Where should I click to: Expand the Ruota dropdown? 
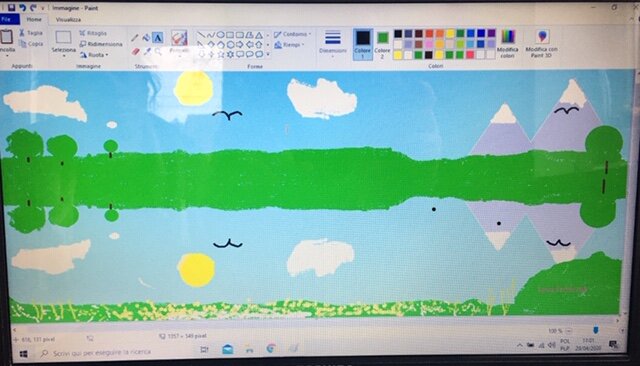pos(94,55)
